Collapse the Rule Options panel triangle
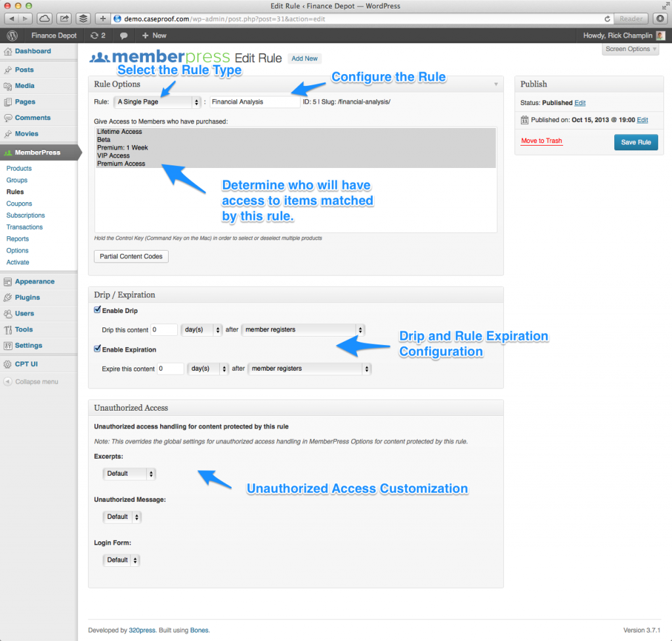This screenshot has width=672, height=641. (496, 85)
